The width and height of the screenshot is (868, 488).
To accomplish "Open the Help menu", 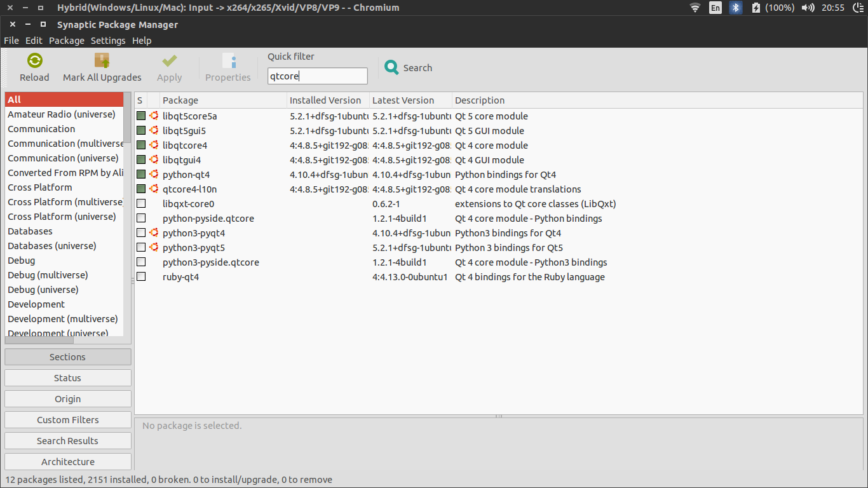I will [x=142, y=41].
